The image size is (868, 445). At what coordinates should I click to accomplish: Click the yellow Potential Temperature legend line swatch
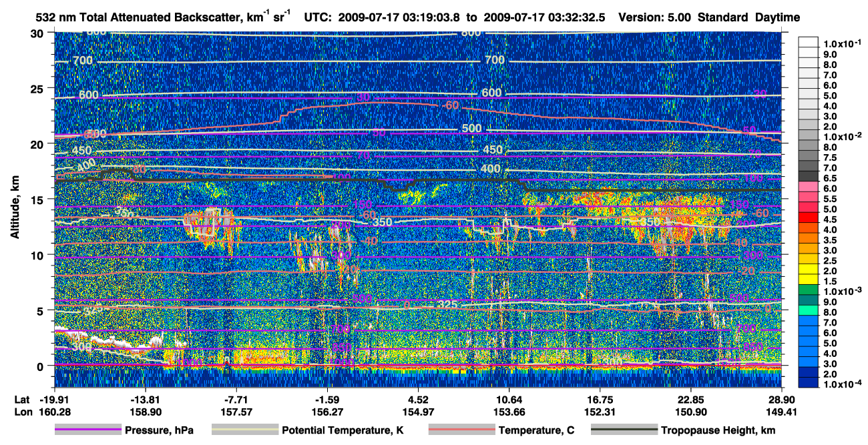click(245, 430)
